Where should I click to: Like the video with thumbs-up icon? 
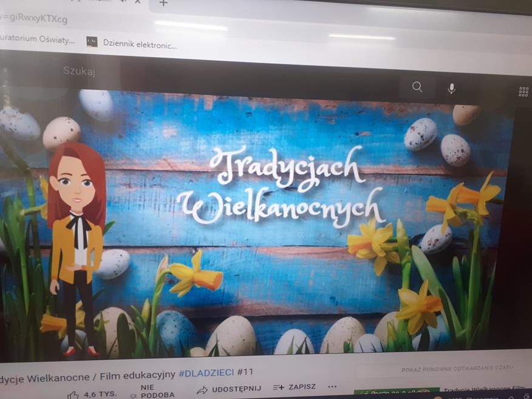tap(74, 395)
